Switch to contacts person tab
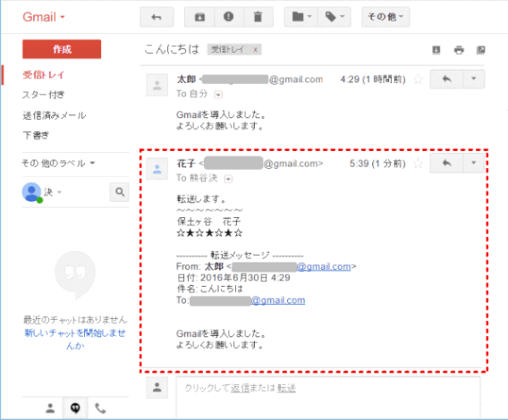Screen dimensions: 508x420 (50, 408)
